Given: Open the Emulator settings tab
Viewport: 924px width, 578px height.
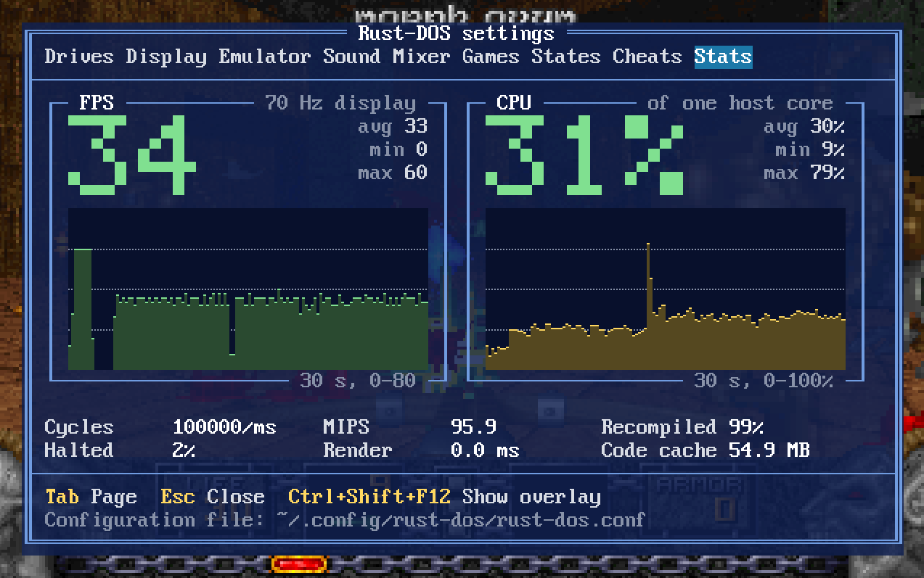Looking at the screenshot, I should pyautogui.click(x=265, y=57).
